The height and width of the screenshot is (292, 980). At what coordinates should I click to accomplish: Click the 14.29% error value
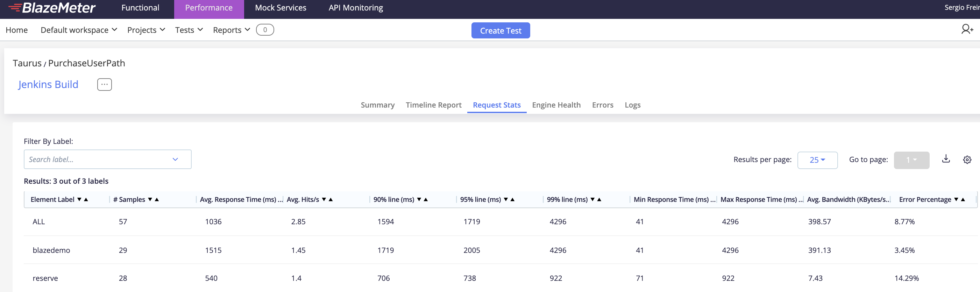click(907, 278)
